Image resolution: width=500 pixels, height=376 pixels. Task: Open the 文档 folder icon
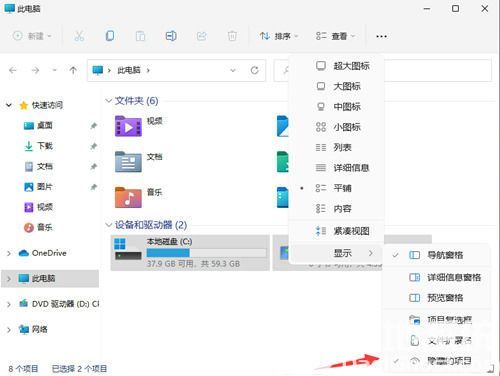pyautogui.click(x=128, y=162)
